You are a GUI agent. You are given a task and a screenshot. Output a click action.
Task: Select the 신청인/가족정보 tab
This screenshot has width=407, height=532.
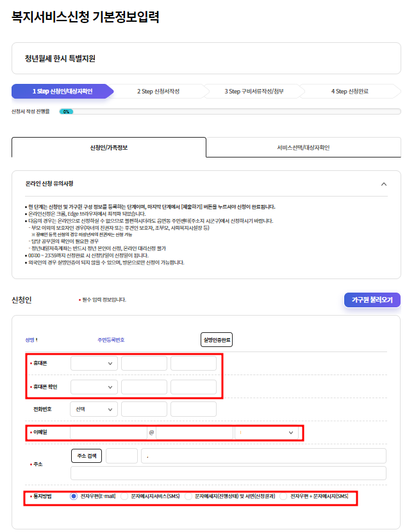(x=109, y=147)
